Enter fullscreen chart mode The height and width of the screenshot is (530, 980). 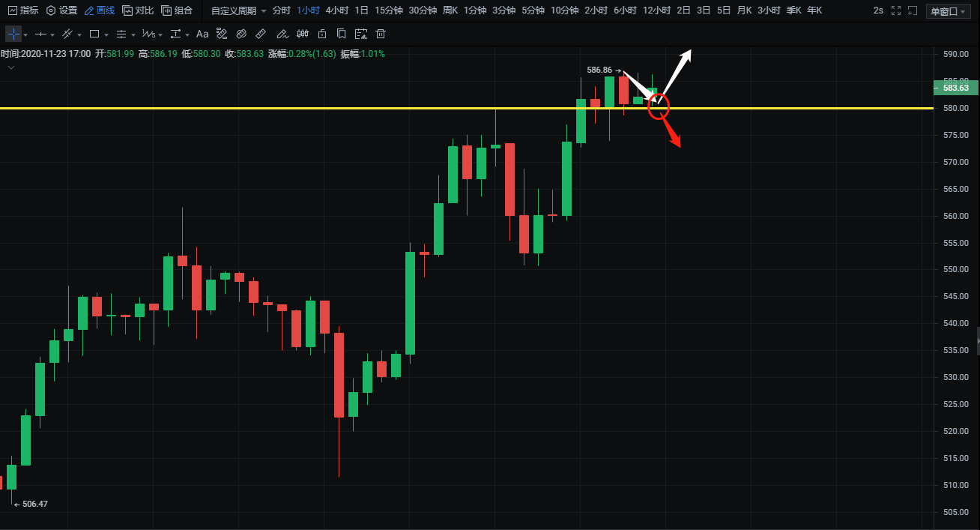coord(895,10)
